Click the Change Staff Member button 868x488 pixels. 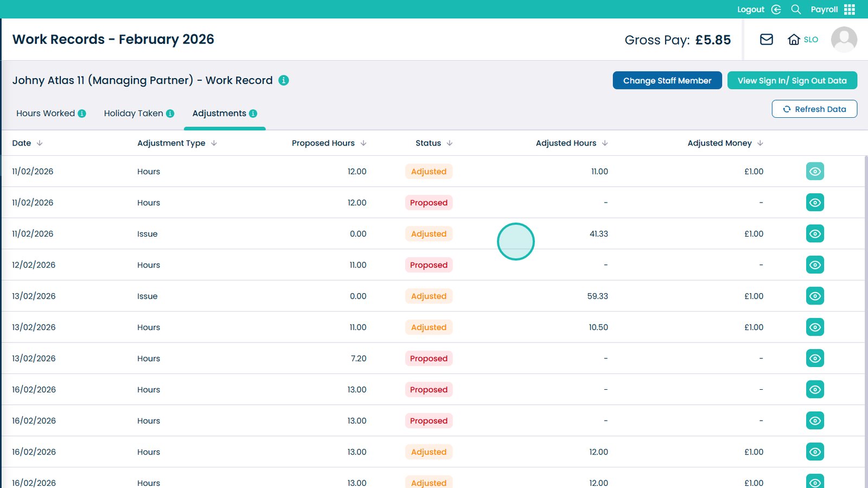click(667, 80)
